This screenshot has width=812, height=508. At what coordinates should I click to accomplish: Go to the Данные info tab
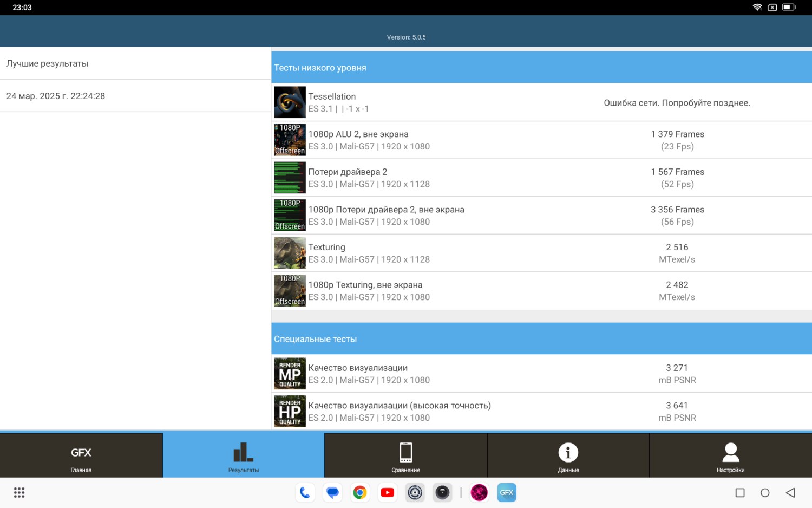(x=568, y=455)
